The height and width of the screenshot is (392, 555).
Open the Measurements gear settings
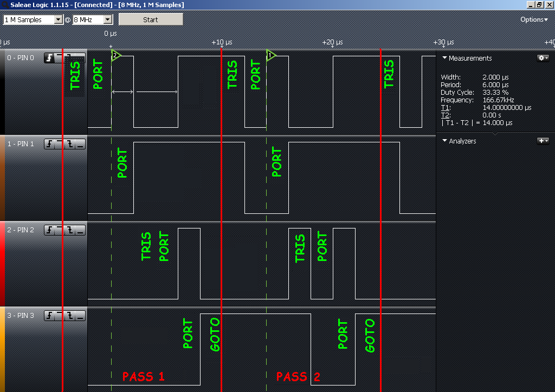tap(543, 58)
